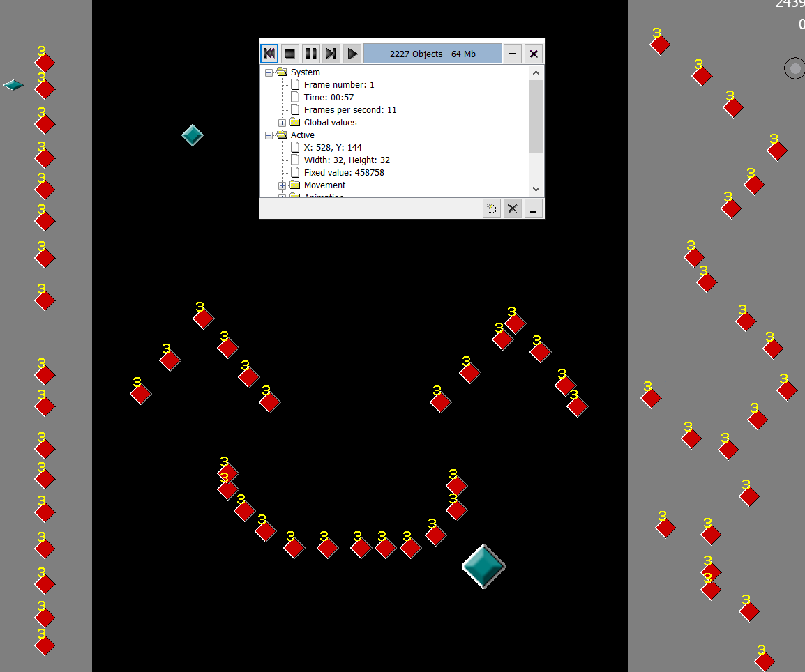Collapse the Active tree node
This screenshot has width=805, height=672.
pyautogui.click(x=269, y=135)
